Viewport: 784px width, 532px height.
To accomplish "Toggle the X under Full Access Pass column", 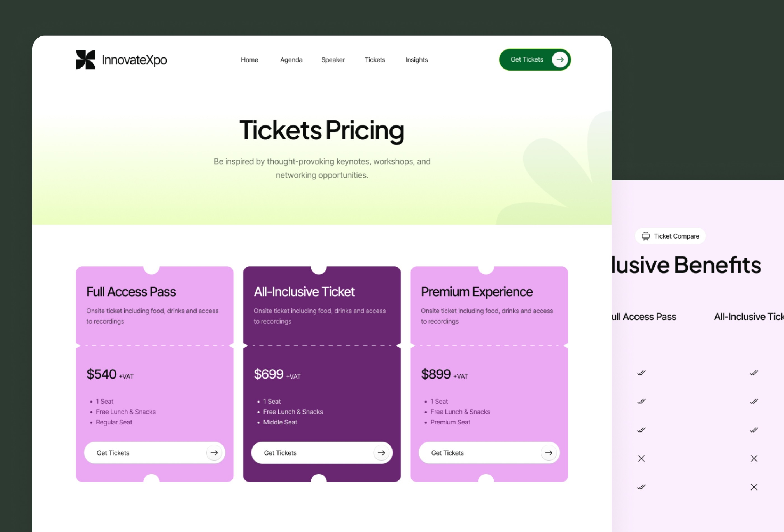I will tap(641, 458).
